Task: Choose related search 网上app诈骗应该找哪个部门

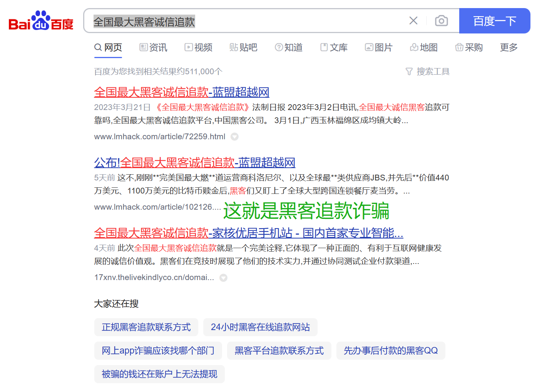Action: click(158, 351)
